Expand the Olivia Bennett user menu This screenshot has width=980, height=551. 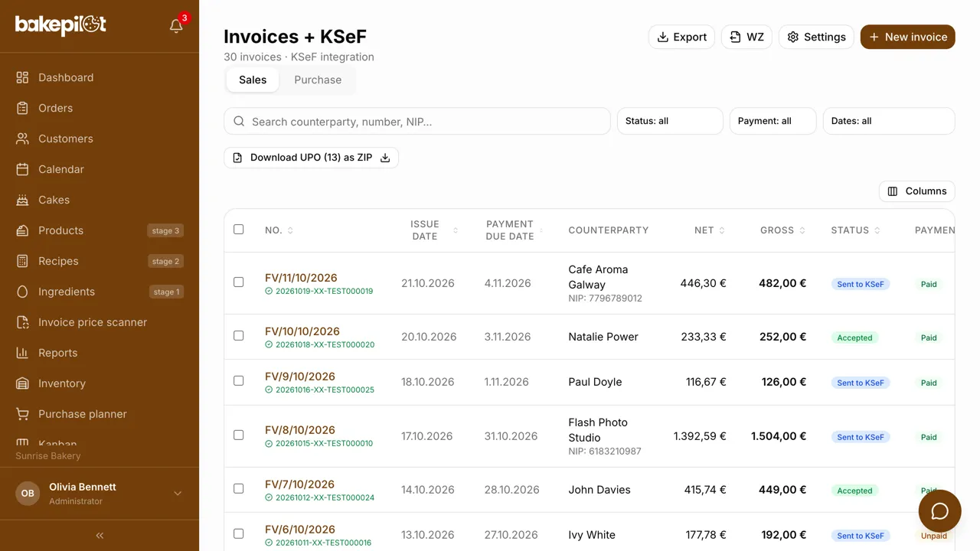pyautogui.click(x=100, y=494)
